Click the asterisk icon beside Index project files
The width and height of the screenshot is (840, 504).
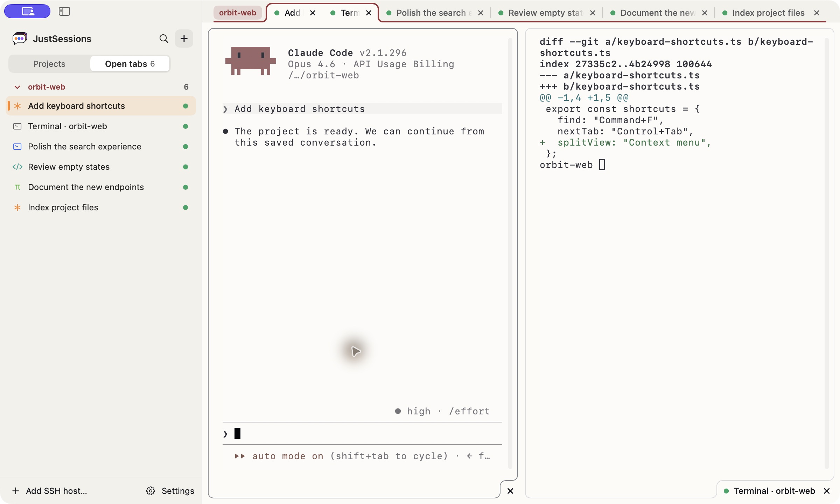pyautogui.click(x=17, y=208)
